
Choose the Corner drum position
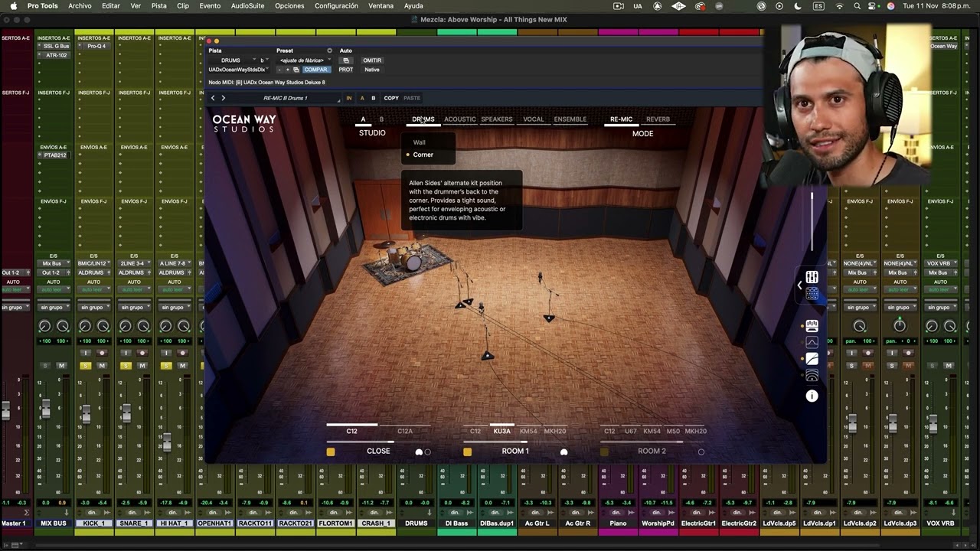pos(423,155)
